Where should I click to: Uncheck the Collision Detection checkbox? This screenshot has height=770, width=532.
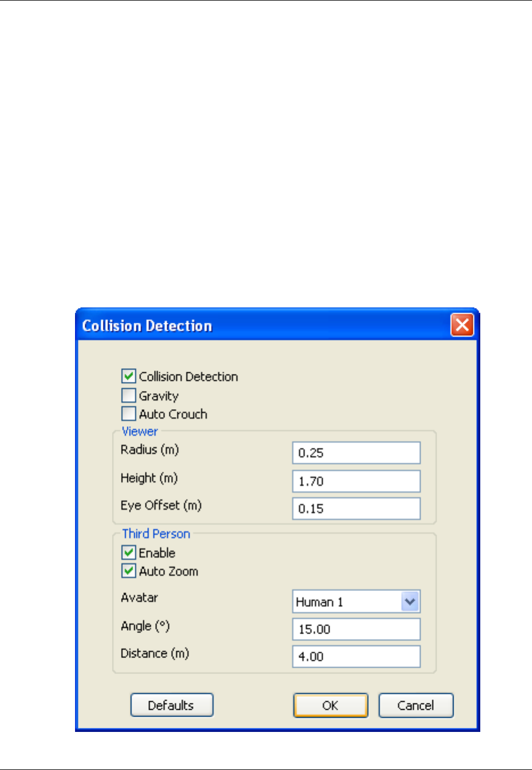coord(129,376)
